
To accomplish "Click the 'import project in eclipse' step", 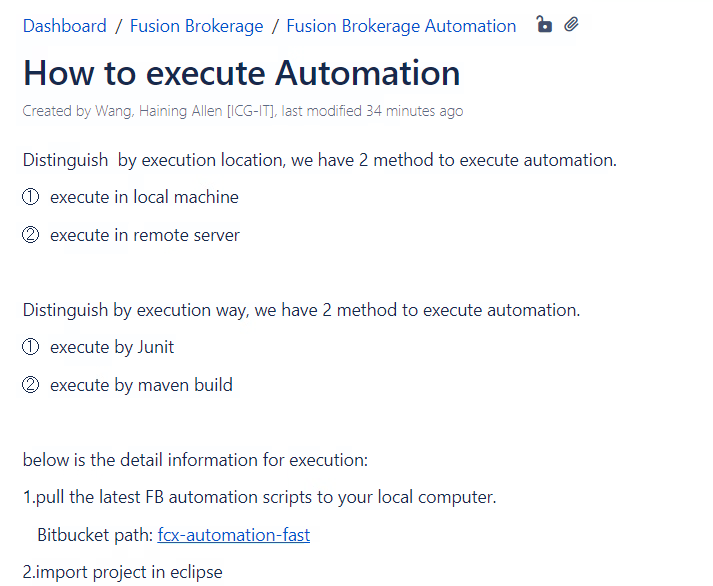I will point(122,573).
